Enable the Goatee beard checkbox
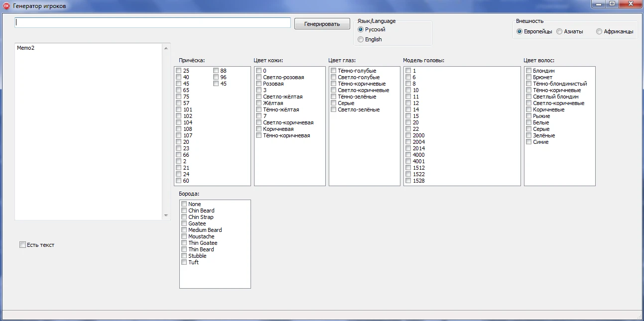Image resolution: width=644 pixels, height=321 pixels. [184, 224]
